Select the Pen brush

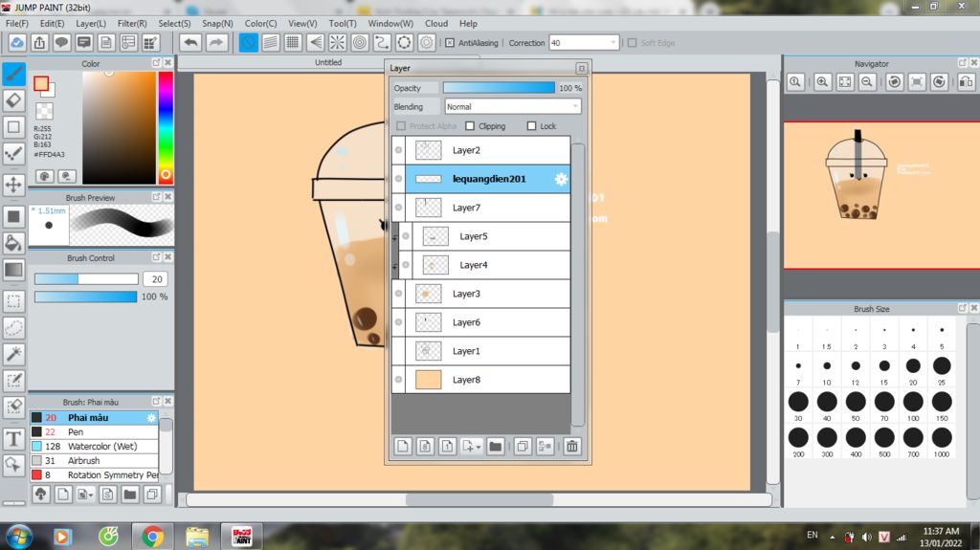[x=95, y=432]
